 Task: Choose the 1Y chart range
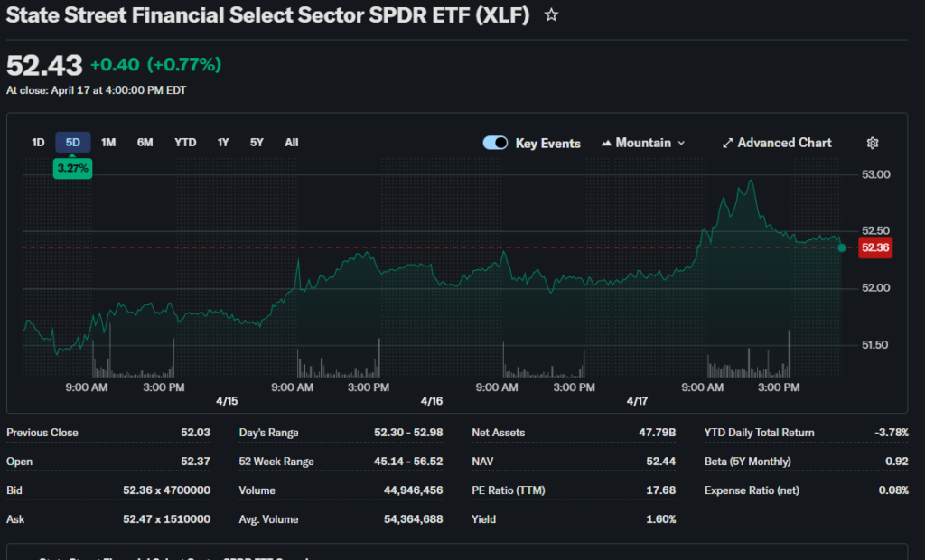[x=223, y=142]
